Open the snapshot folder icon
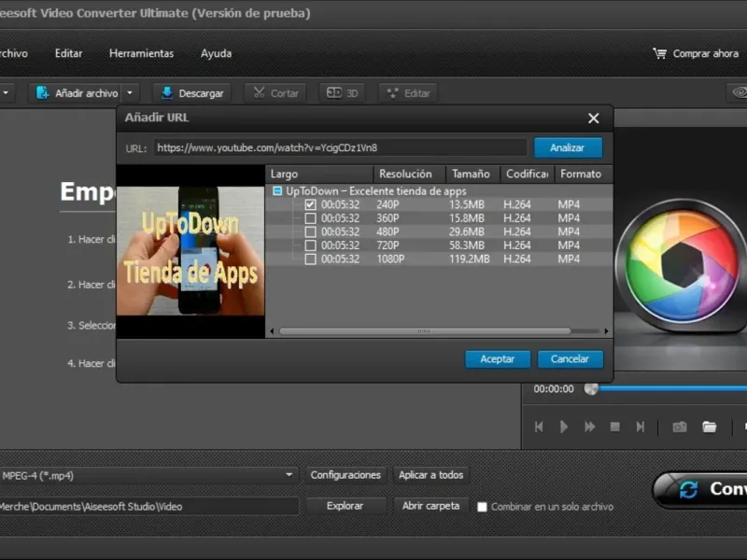This screenshot has width=747, height=560. coord(710,427)
